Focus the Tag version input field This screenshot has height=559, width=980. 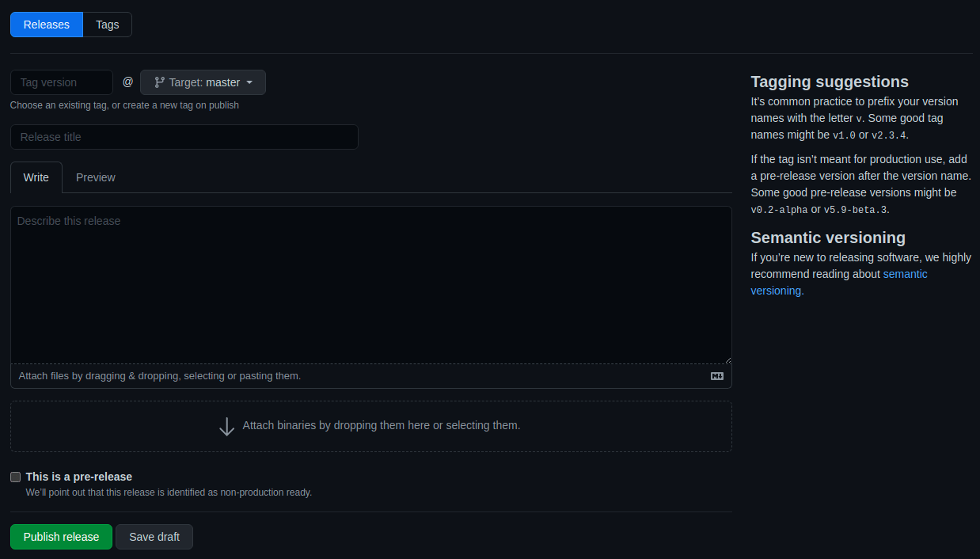(x=62, y=82)
